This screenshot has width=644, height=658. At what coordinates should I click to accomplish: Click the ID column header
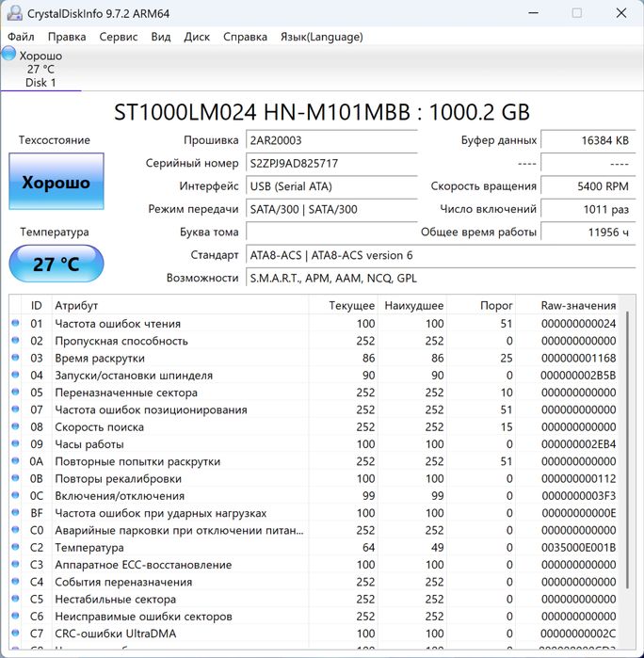click(x=37, y=306)
